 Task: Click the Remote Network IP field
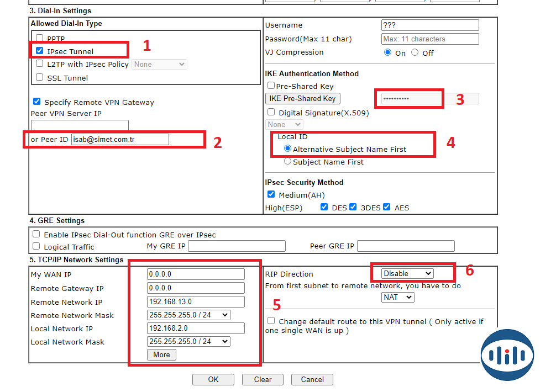click(x=196, y=301)
